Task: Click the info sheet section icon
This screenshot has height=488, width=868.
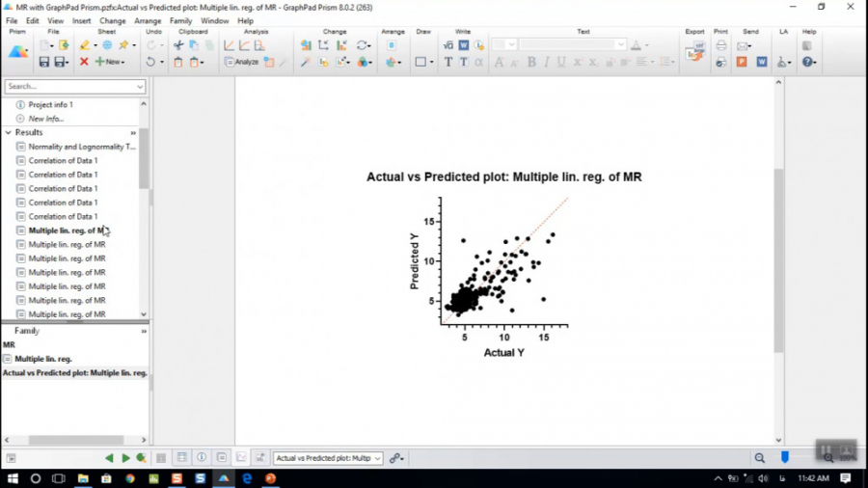Action: coord(202,457)
